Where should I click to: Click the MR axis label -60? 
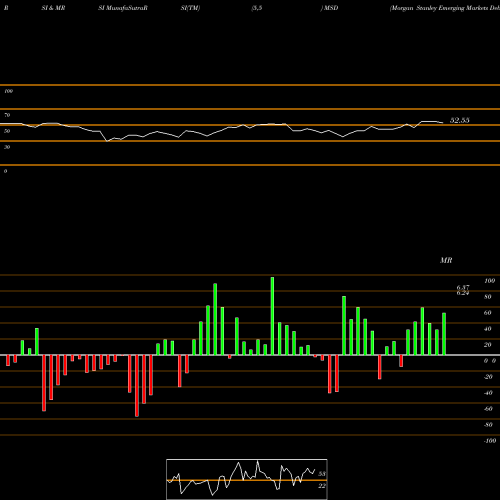click(x=488, y=409)
